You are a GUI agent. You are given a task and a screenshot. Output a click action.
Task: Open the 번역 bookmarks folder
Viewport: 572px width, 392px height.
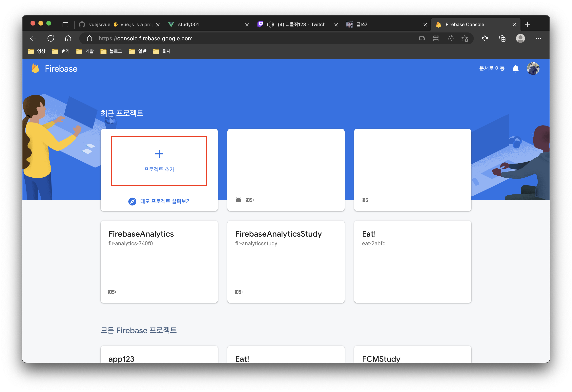tap(61, 51)
